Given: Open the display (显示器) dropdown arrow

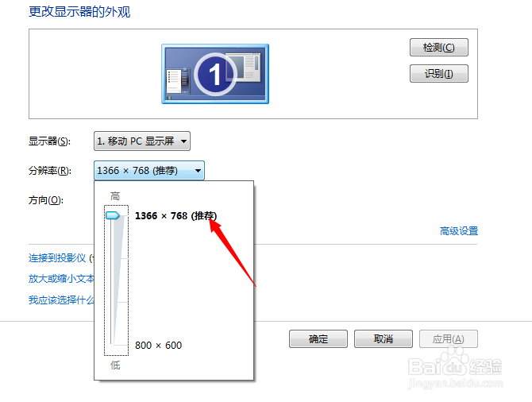Looking at the screenshot, I should pos(183,141).
